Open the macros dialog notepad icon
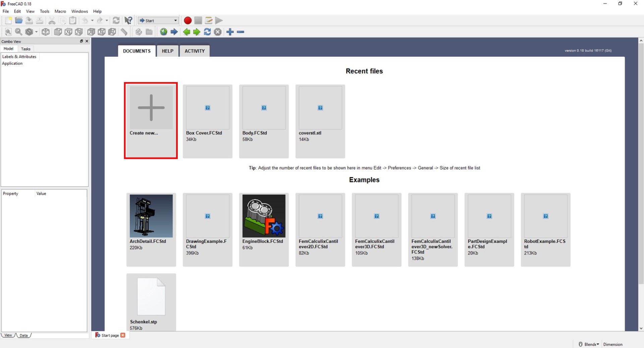This screenshot has width=644, height=348. (209, 20)
